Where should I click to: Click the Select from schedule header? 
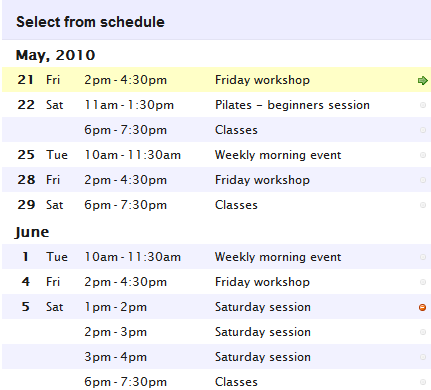point(90,22)
